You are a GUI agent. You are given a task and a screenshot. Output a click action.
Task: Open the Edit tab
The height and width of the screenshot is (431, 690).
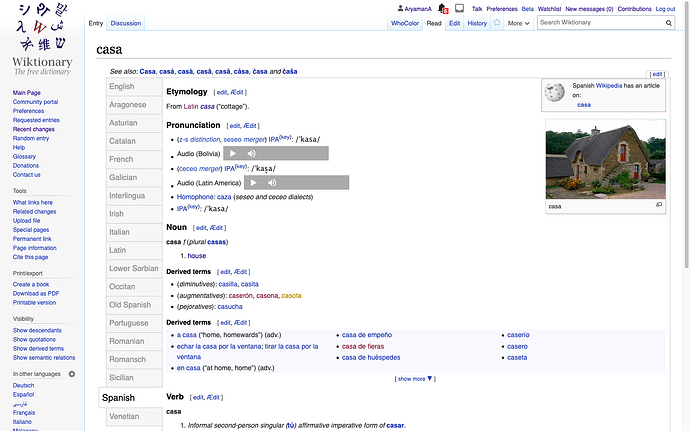pyautogui.click(x=455, y=23)
